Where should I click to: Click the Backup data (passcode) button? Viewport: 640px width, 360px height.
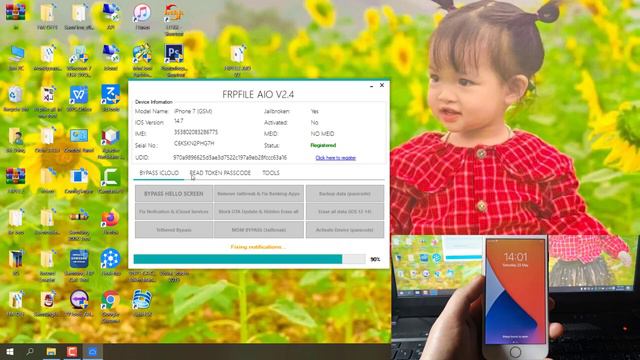click(x=345, y=193)
